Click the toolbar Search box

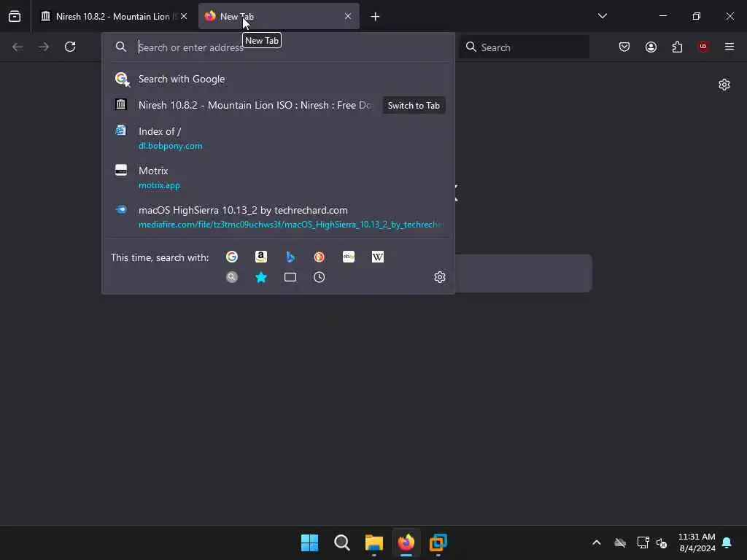tap(524, 47)
